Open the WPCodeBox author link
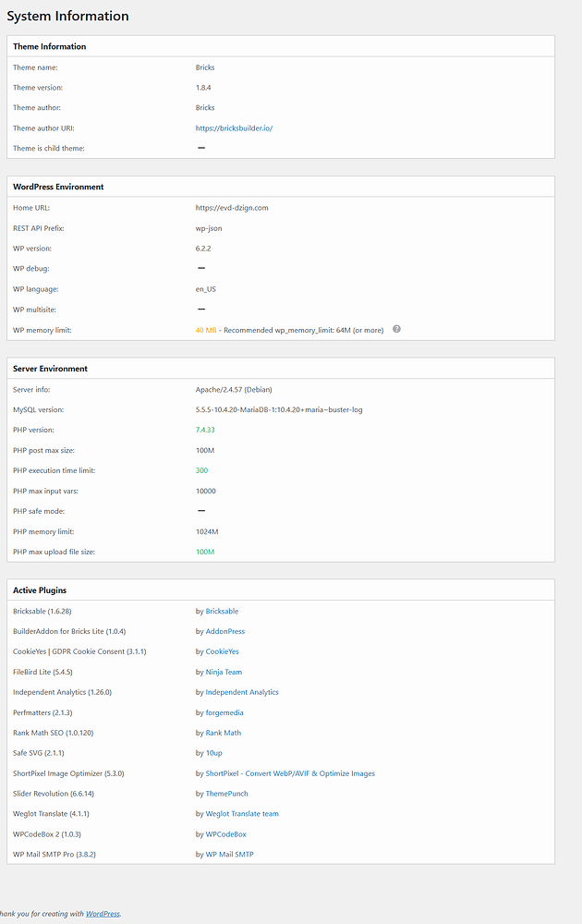The image size is (582, 924). 226,833
